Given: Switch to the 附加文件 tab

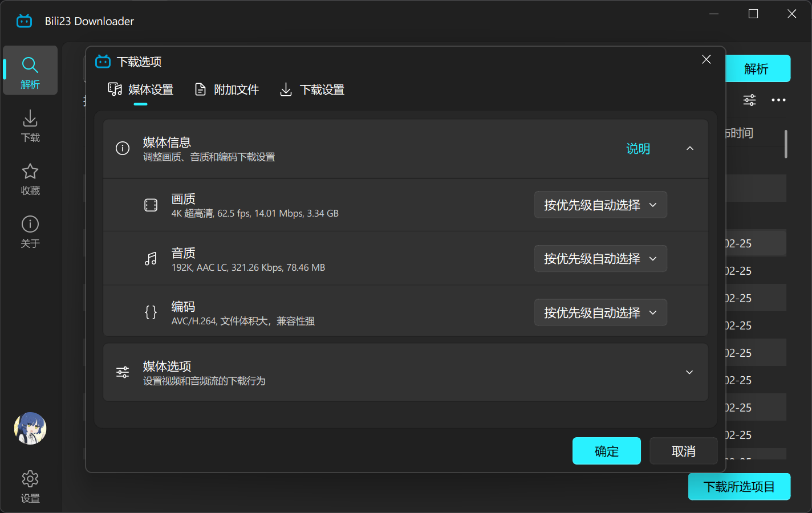Looking at the screenshot, I should pos(226,89).
